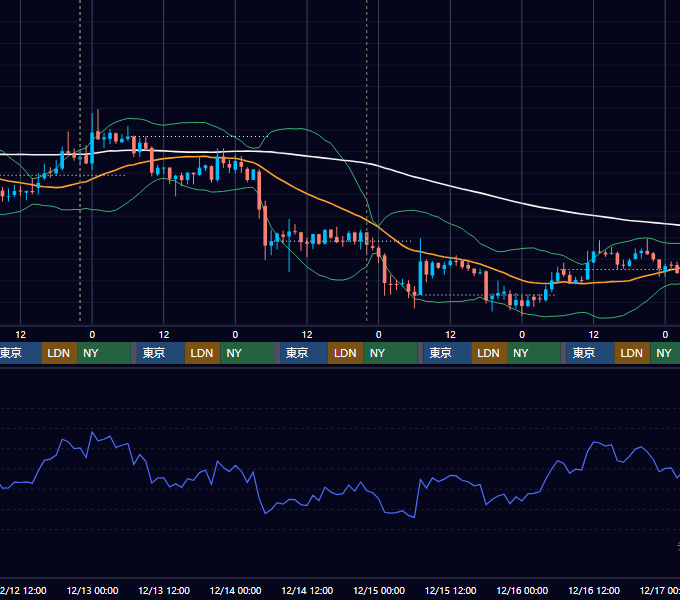Click the 12/14 00:00 date label
The image size is (680, 600).
point(235,590)
